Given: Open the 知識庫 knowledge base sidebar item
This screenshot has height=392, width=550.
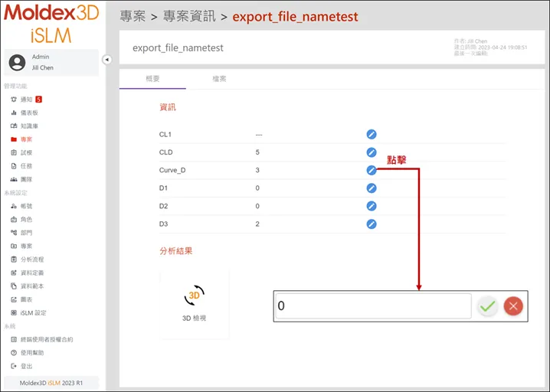Looking at the screenshot, I should [x=25, y=126].
